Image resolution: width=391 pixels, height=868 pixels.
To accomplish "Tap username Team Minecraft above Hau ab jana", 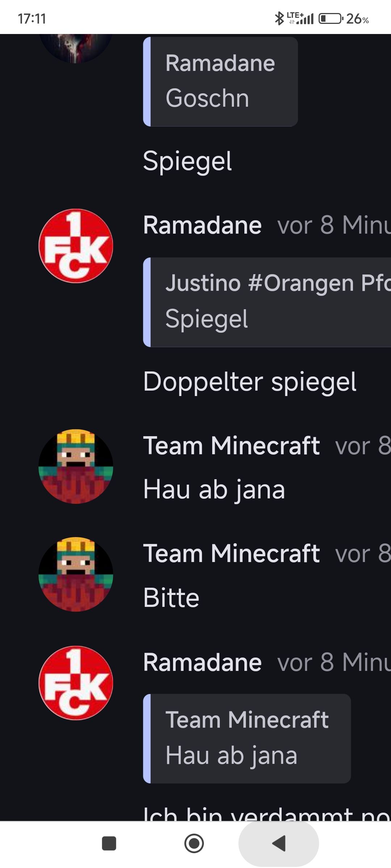I will coord(232,445).
